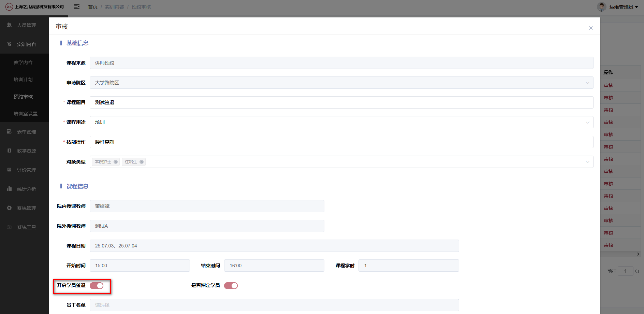Click 结束时间 field 16:00

pos(274,266)
